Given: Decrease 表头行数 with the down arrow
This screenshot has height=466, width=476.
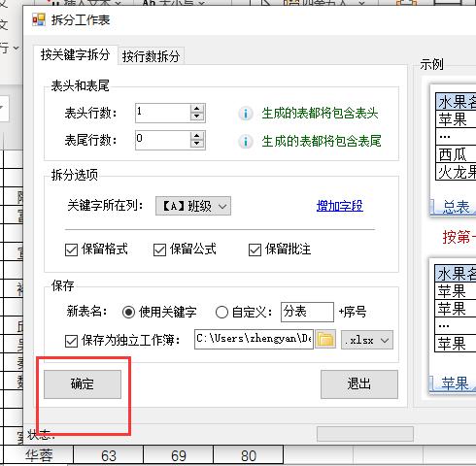Looking at the screenshot, I should 196,116.
